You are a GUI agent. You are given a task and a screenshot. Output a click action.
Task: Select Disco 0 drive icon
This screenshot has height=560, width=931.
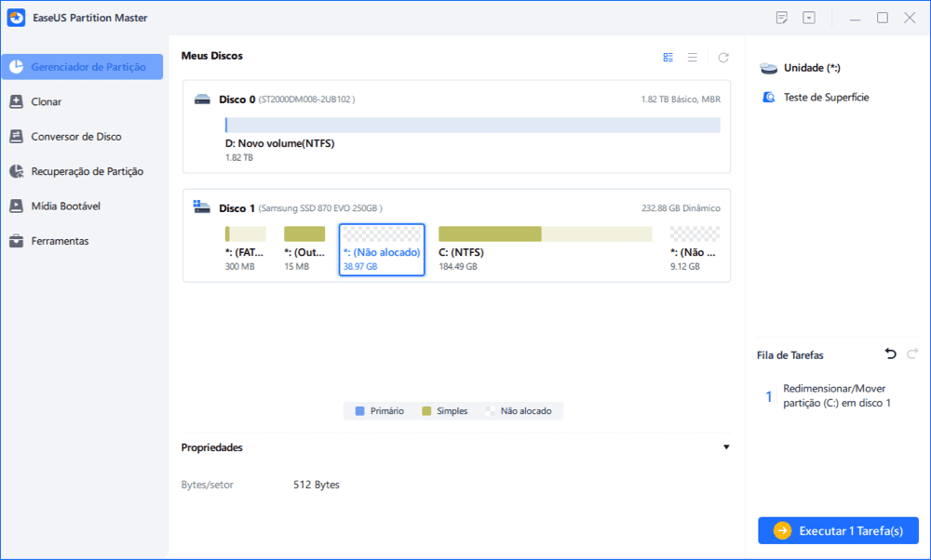tap(202, 99)
